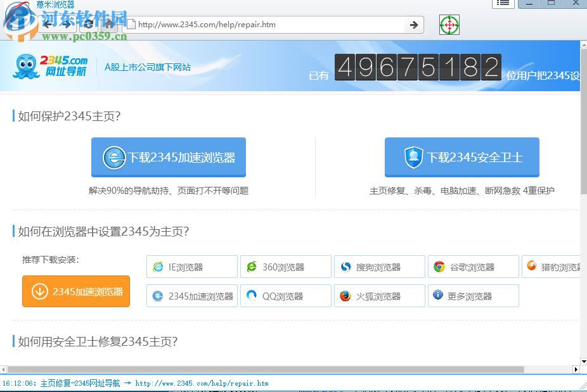587x392 pixels.
Task: Select 搜狗浏览器 option
Action: pyautogui.click(x=380, y=267)
